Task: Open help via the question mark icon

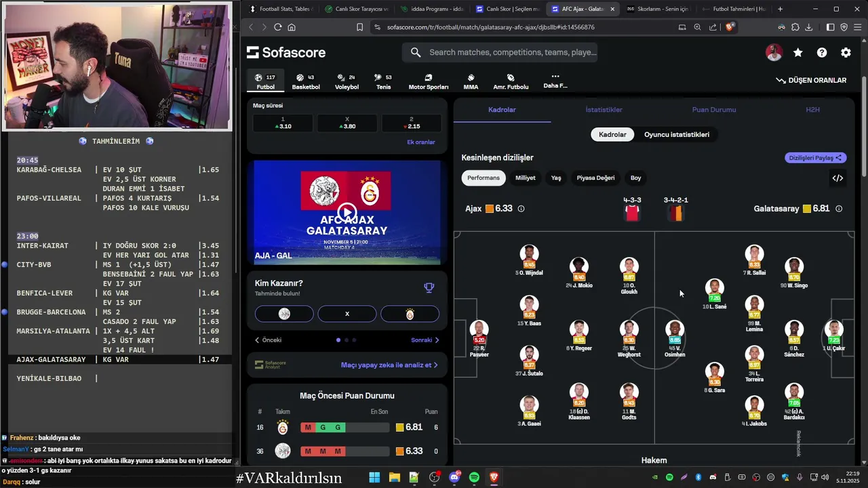Action: 822,53
